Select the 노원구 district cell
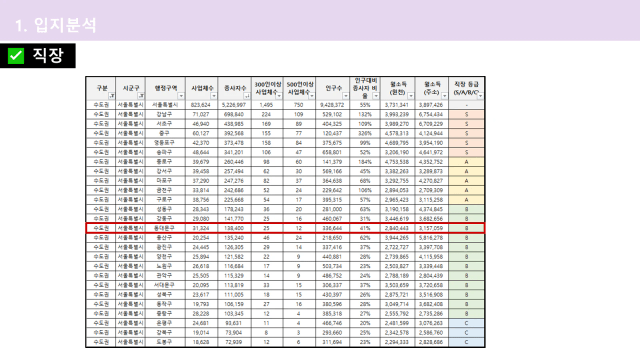This screenshot has height=360, width=640. [x=165, y=266]
